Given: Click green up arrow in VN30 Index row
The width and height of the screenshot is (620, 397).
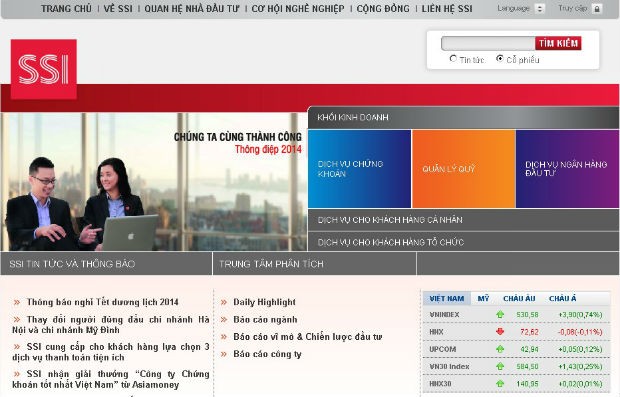Looking at the screenshot, I should pos(500,367).
